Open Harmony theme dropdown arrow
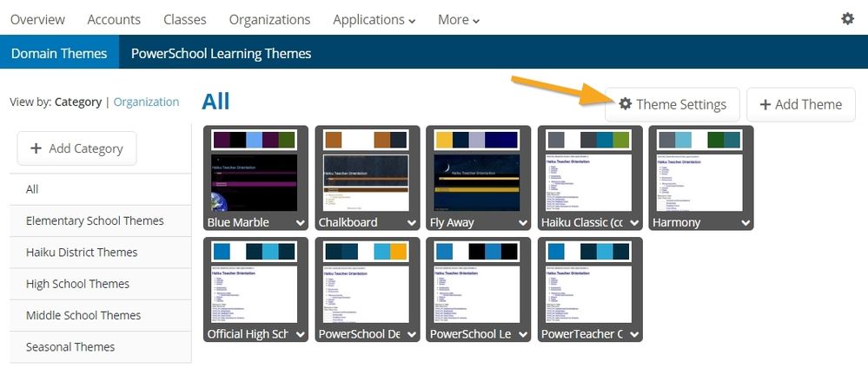Image resolution: width=868 pixels, height=368 pixels. click(x=745, y=223)
